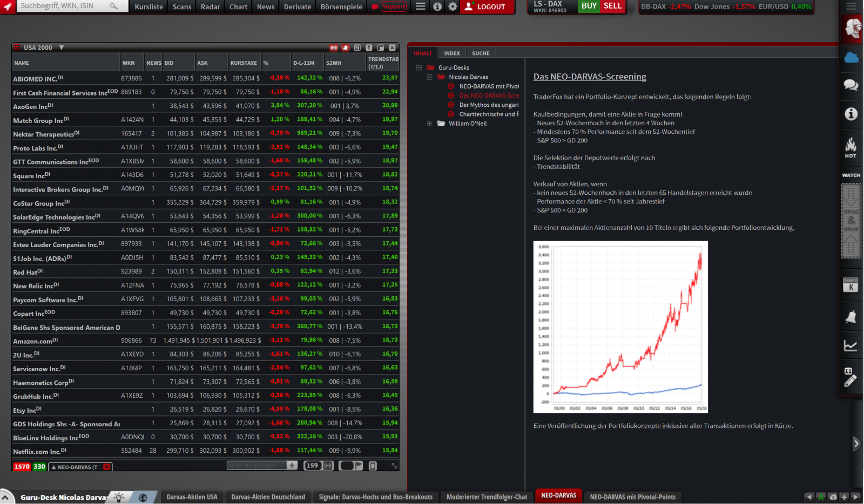Open the Moderierter Trendfolger-Chat tab
864x504 pixels.
[487, 497]
